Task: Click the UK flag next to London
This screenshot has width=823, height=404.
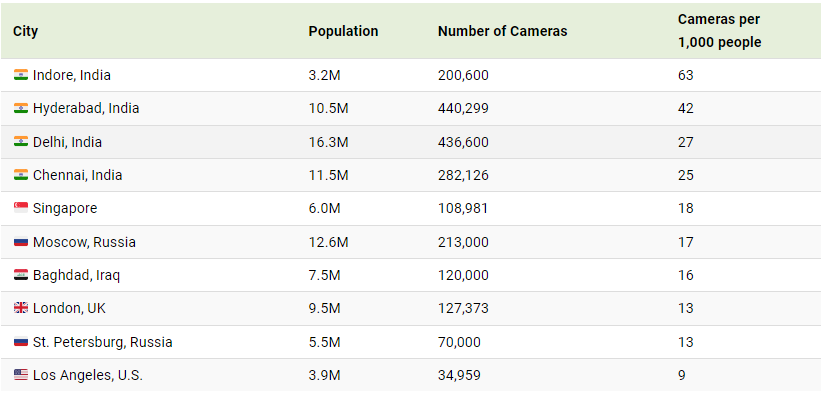Action: tap(21, 308)
